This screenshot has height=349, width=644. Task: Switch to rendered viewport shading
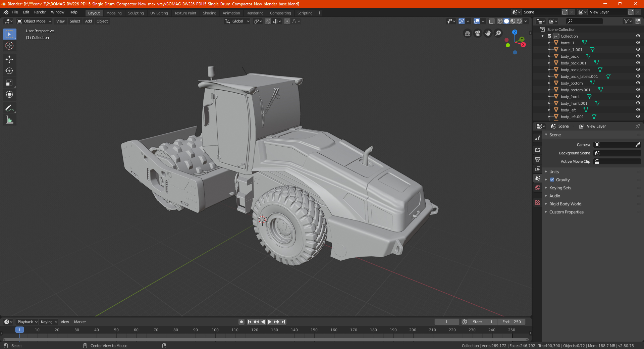tap(519, 21)
